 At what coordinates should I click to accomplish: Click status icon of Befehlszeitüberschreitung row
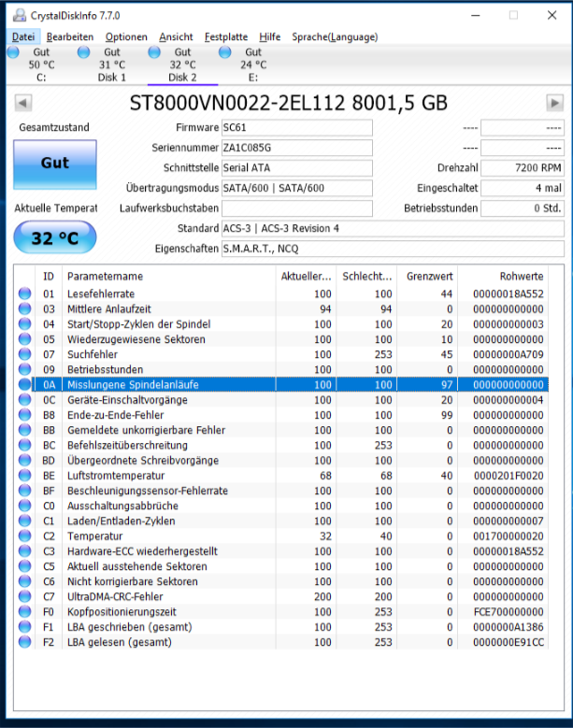pos(24,445)
